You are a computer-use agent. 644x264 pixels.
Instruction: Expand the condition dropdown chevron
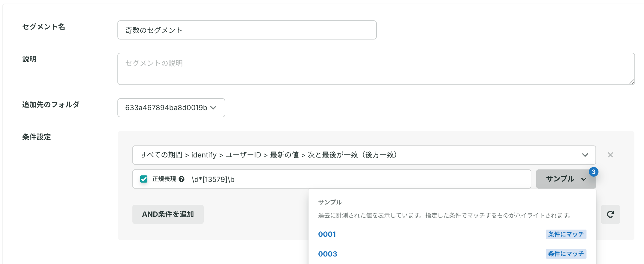coord(585,155)
